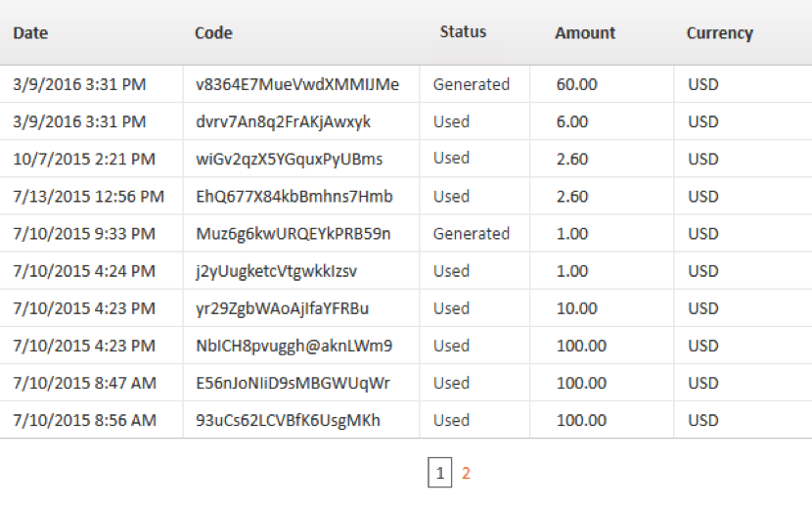Viewport: 812px width, 511px height.
Task: Select code NbICH8pvuggh@aknLWm9
Action: pyautogui.click(x=294, y=346)
